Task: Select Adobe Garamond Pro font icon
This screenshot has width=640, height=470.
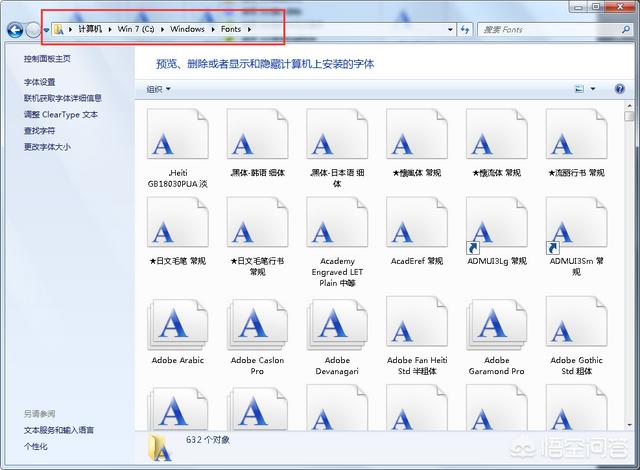Action: pos(497,324)
